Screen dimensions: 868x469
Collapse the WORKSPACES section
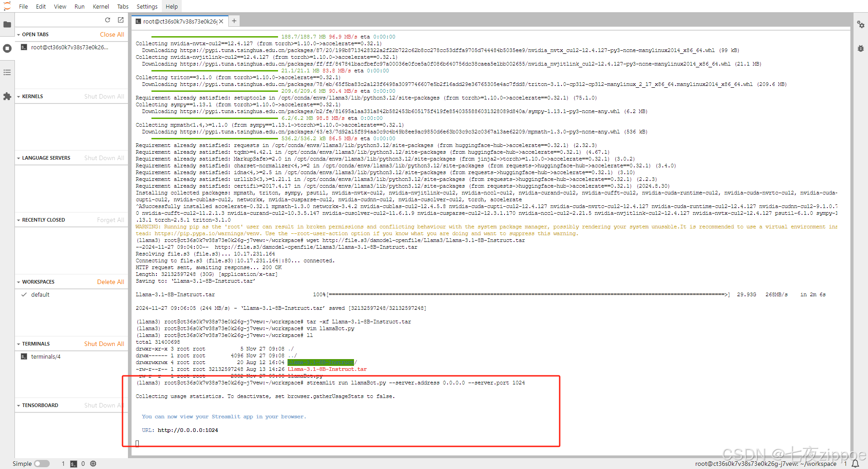tap(19, 282)
